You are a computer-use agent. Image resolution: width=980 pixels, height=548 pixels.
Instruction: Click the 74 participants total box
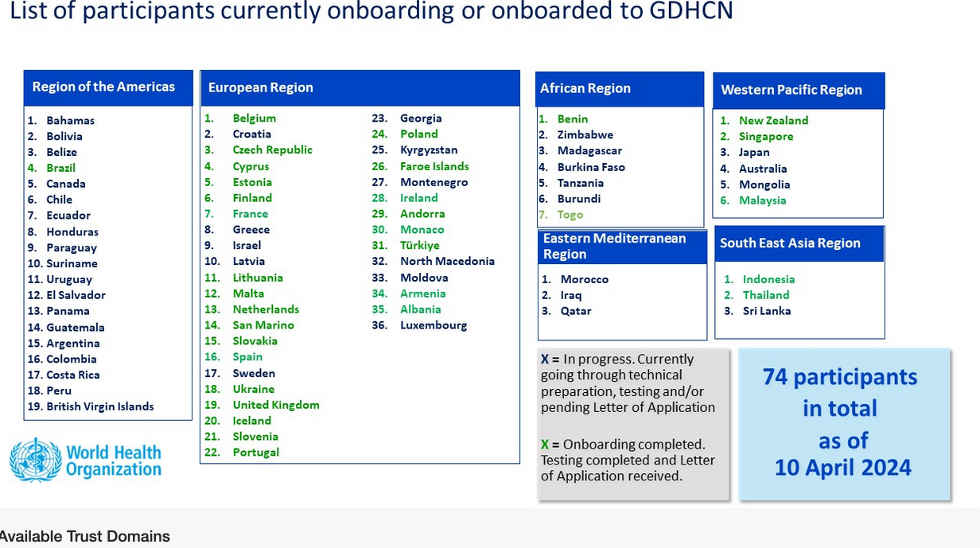(x=843, y=423)
